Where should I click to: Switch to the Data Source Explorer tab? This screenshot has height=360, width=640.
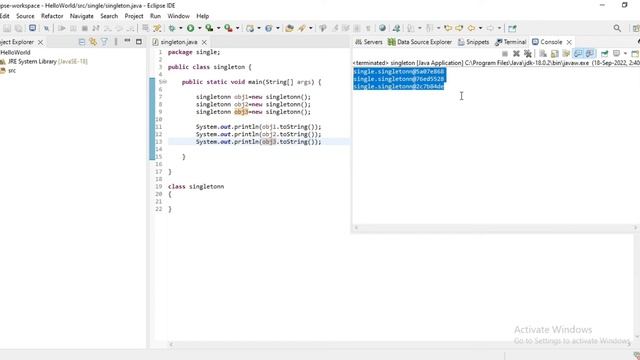420,42
